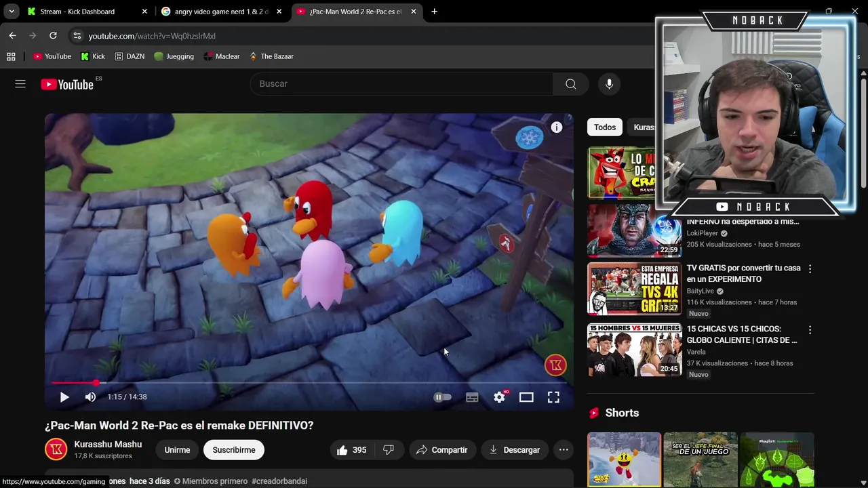Open Kurasshu Mashu channel avatar
The height and width of the screenshot is (488, 868).
click(56, 449)
